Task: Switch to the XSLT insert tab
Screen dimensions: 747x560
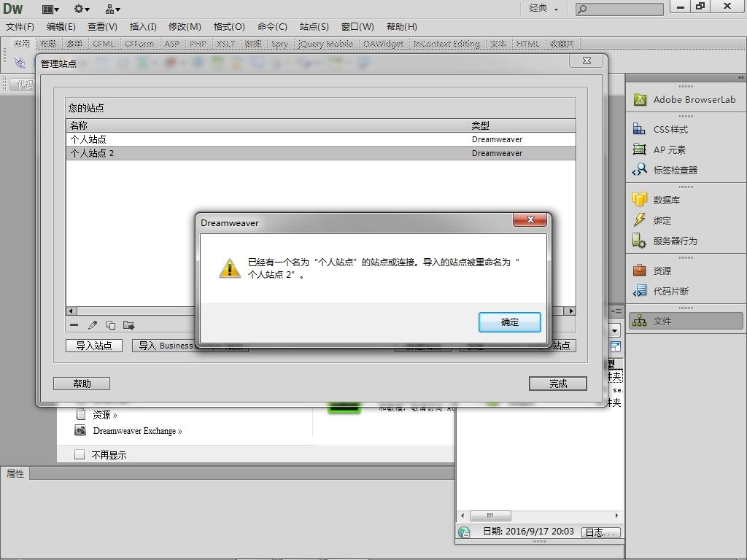Action: (x=226, y=44)
